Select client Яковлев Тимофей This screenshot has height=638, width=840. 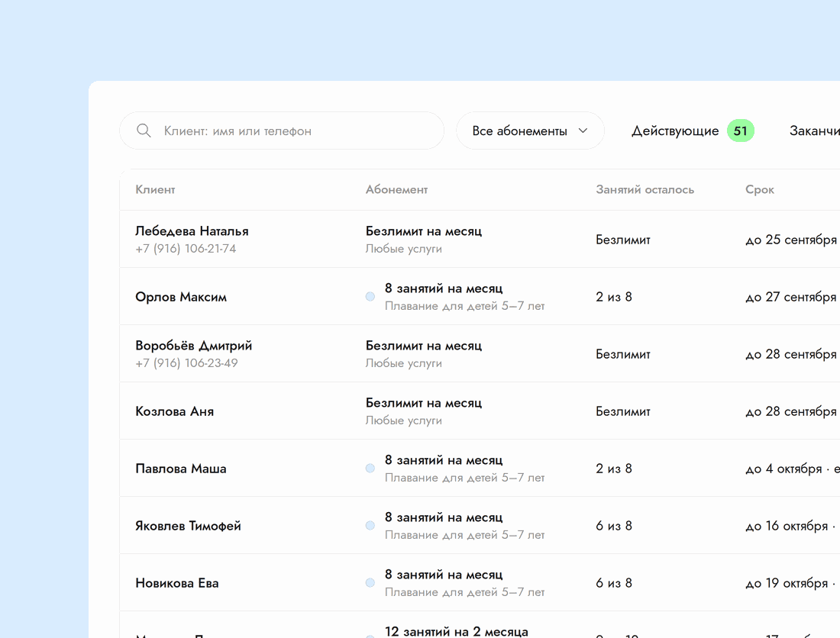pyautogui.click(x=188, y=526)
